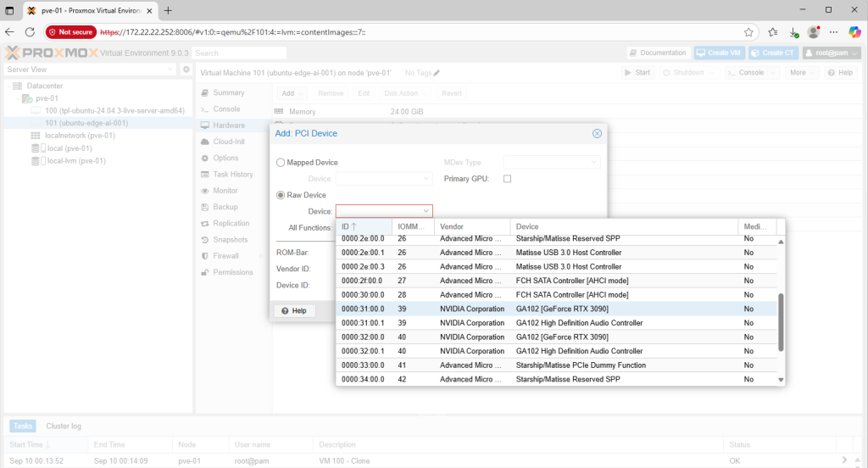Open the browser downloads icon
This screenshot has height=468, width=868.
793,31
